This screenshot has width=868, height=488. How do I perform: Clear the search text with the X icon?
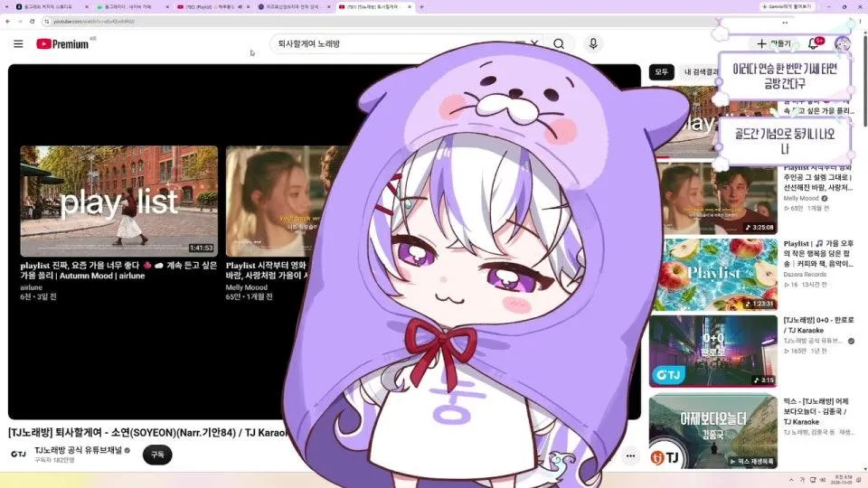click(x=534, y=43)
